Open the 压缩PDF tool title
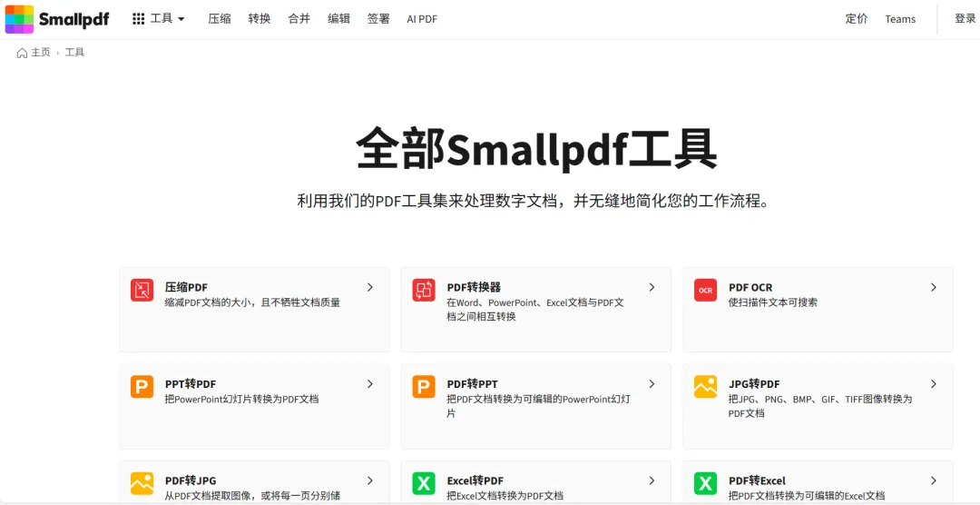The image size is (980, 505). pos(186,287)
